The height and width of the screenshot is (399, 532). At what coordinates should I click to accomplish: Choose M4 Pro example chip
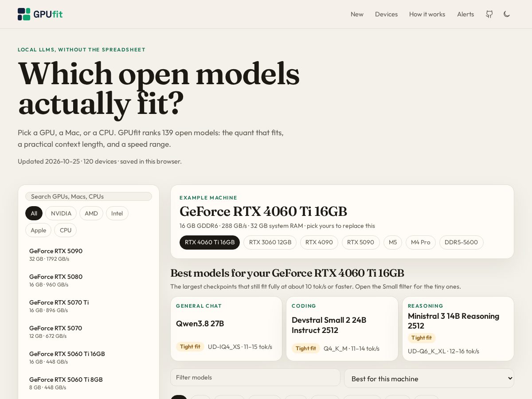point(421,243)
